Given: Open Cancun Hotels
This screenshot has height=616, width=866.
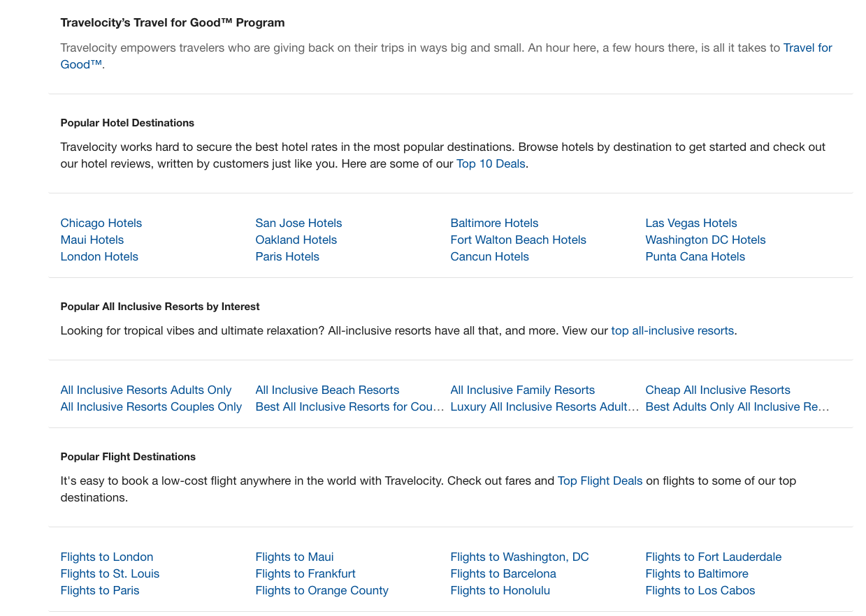Looking at the screenshot, I should click(x=489, y=256).
